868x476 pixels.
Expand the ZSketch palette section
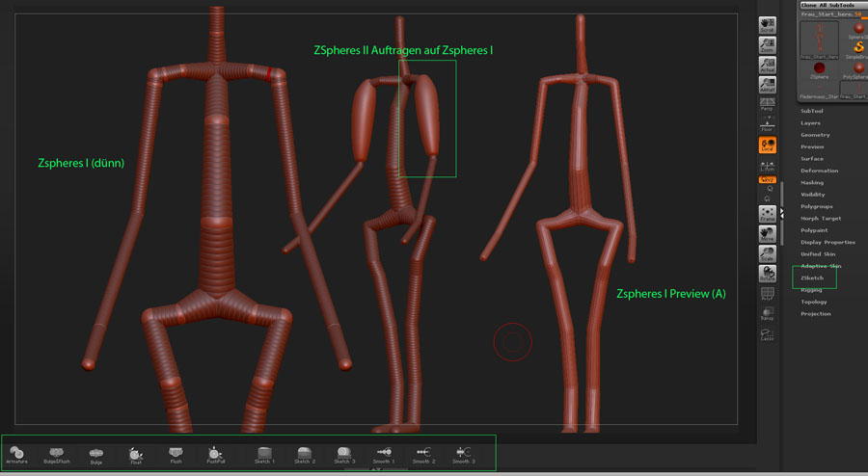pyautogui.click(x=812, y=278)
